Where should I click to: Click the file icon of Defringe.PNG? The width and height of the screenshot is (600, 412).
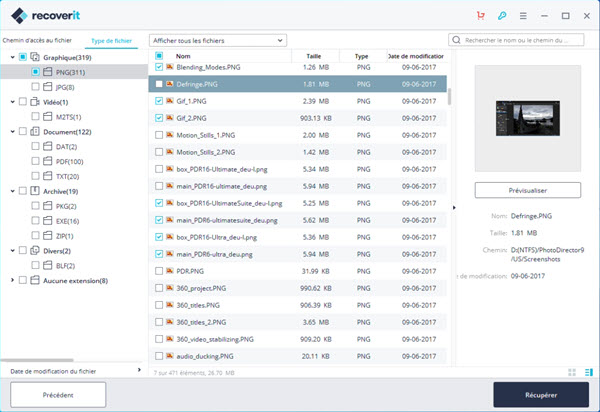tap(170, 84)
